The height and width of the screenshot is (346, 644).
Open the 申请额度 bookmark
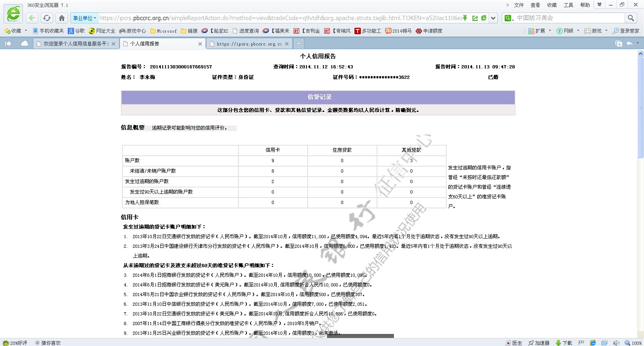[x=429, y=31]
